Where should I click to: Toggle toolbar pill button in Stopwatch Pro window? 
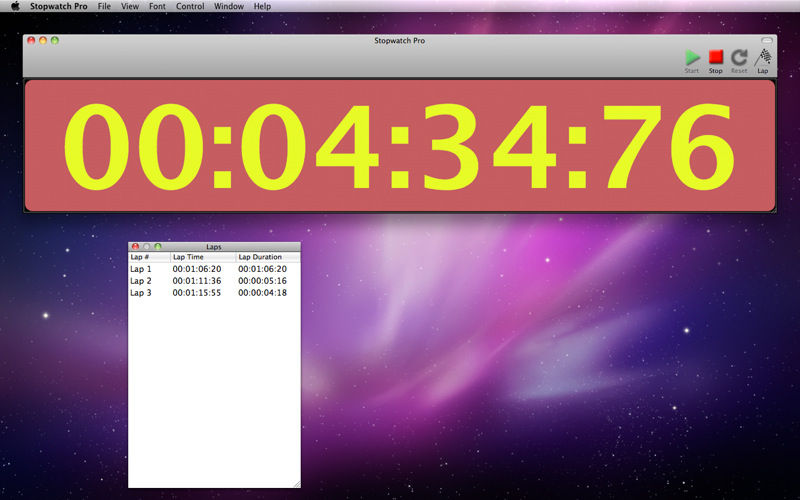[x=767, y=40]
